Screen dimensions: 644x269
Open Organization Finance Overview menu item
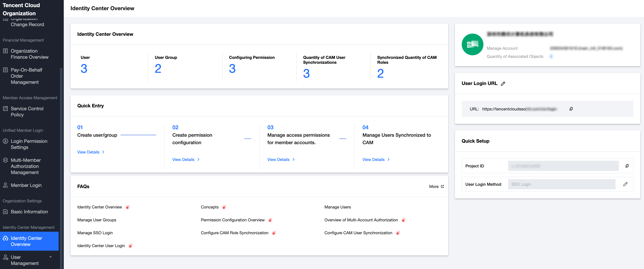pyautogui.click(x=30, y=54)
